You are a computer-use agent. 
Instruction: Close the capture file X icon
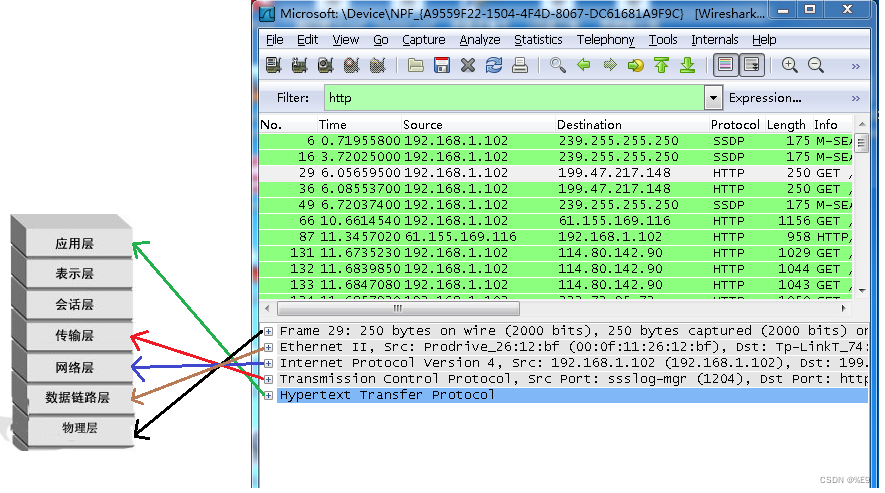click(468, 66)
